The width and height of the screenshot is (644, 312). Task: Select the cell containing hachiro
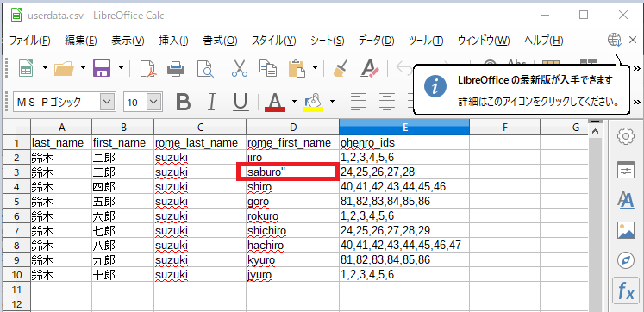[292, 246]
